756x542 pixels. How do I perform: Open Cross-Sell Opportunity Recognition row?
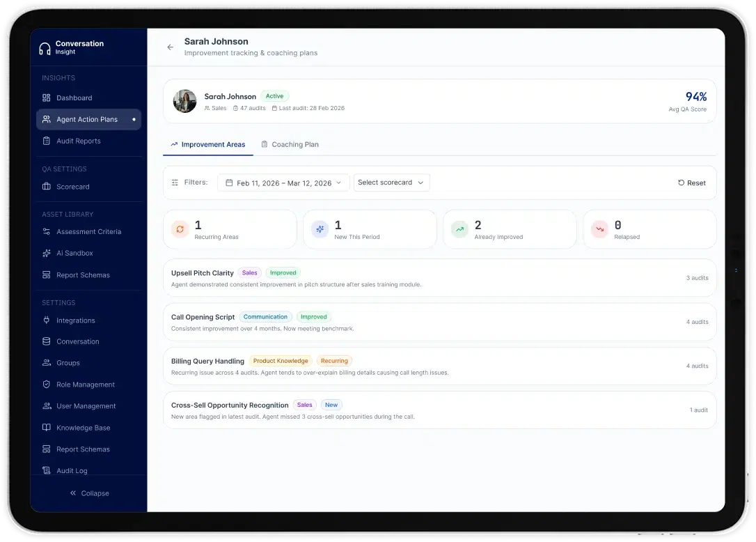(439, 410)
